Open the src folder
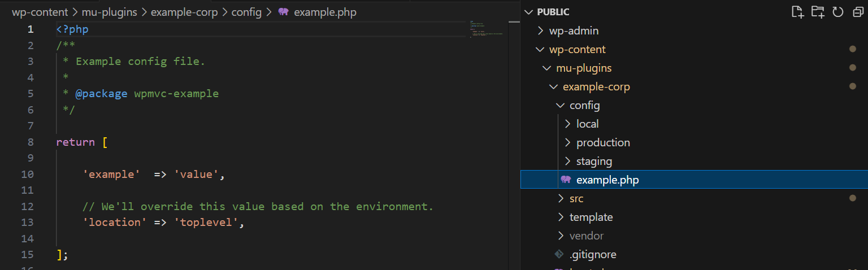This screenshot has height=270, width=868. click(x=576, y=198)
